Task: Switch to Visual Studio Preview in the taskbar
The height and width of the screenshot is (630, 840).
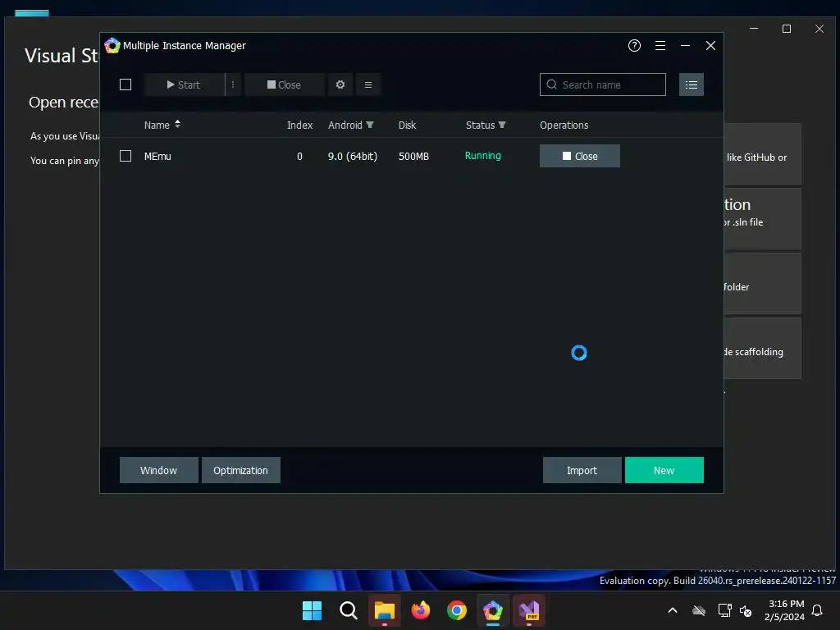Action: tap(529, 610)
